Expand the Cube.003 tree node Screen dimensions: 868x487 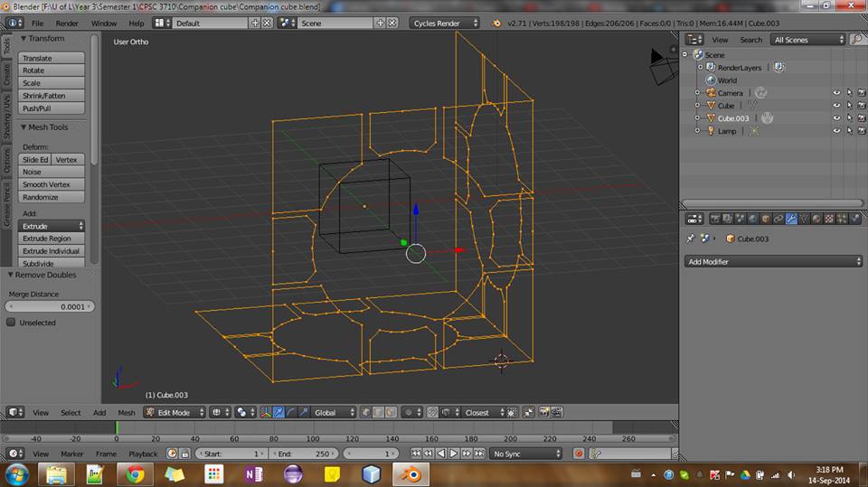pos(697,117)
